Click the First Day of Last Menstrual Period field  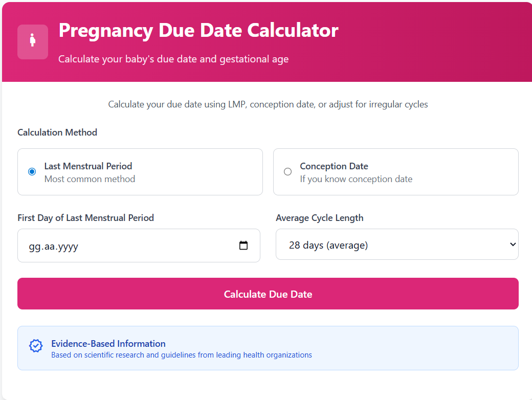click(x=139, y=246)
